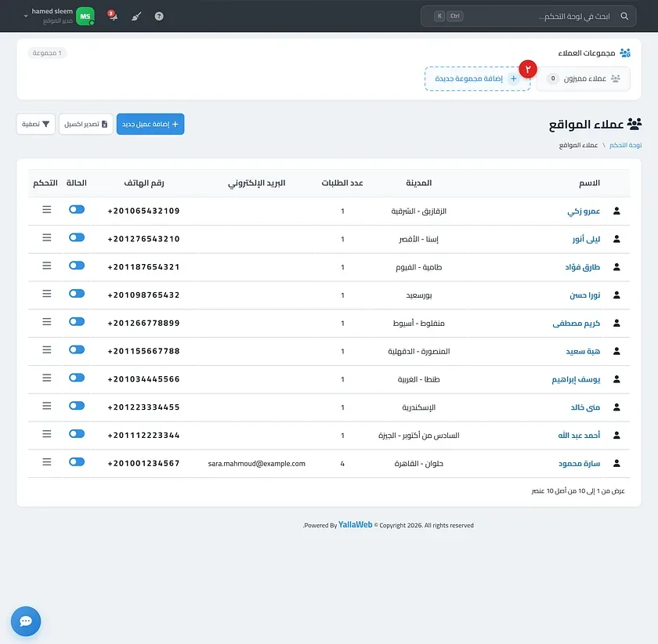Open actions menu for سارة محمود row

pos(46,461)
